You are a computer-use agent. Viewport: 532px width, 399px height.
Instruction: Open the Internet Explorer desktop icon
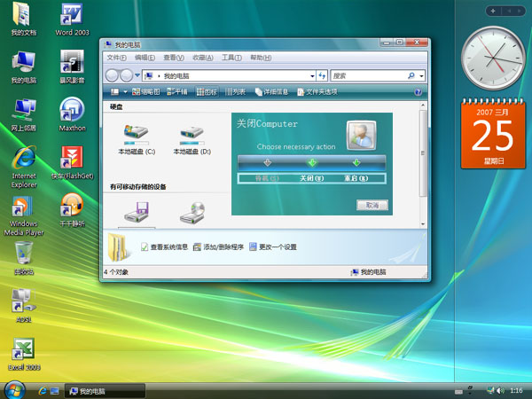24,167
